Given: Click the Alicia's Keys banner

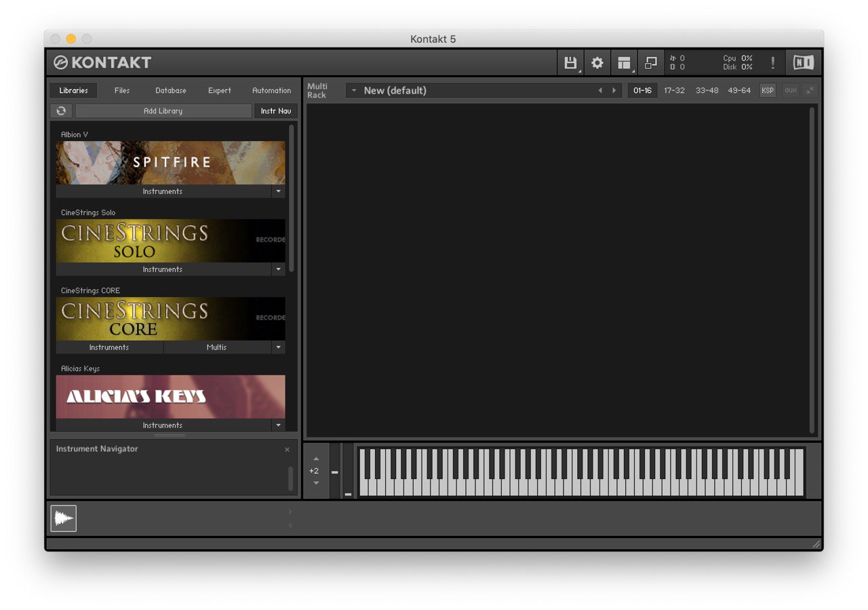Looking at the screenshot, I should [x=171, y=397].
